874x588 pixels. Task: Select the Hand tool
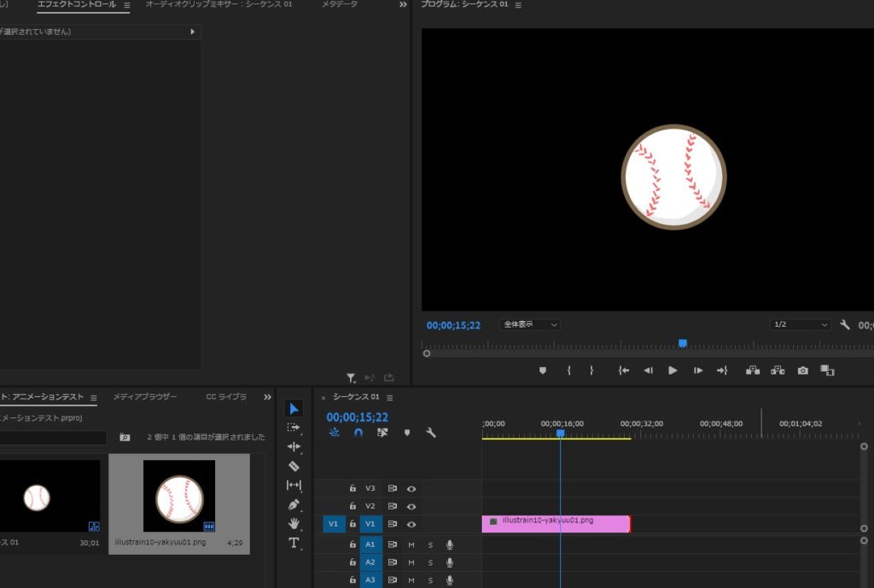pyautogui.click(x=294, y=523)
